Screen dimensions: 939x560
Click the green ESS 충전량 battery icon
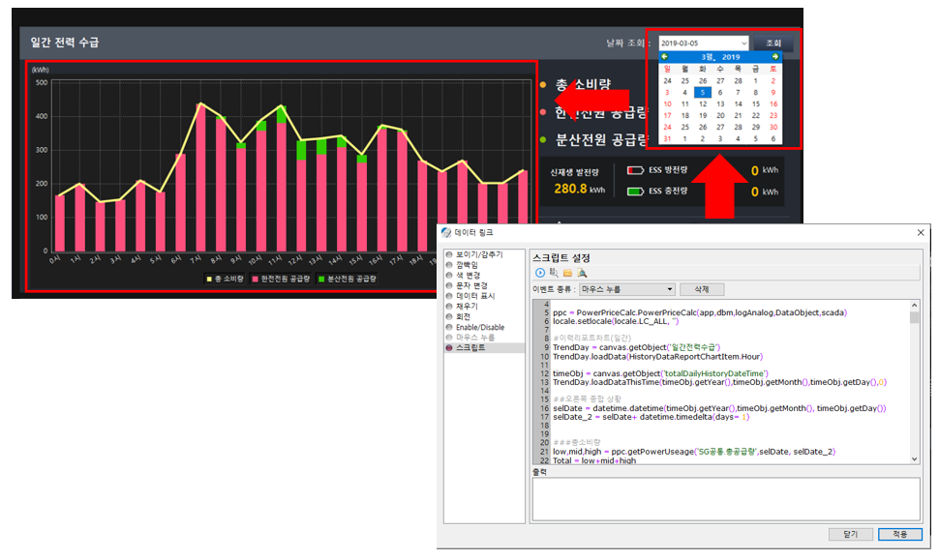tap(635, 192)
